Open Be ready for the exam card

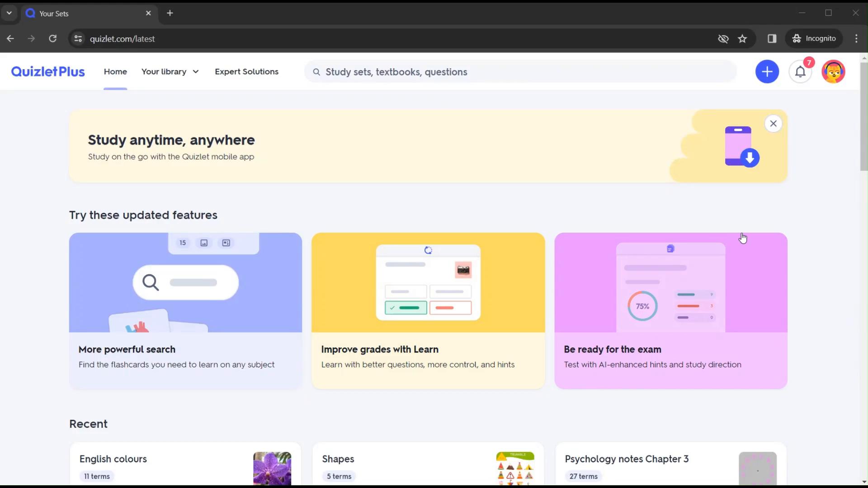pos(671,310)
